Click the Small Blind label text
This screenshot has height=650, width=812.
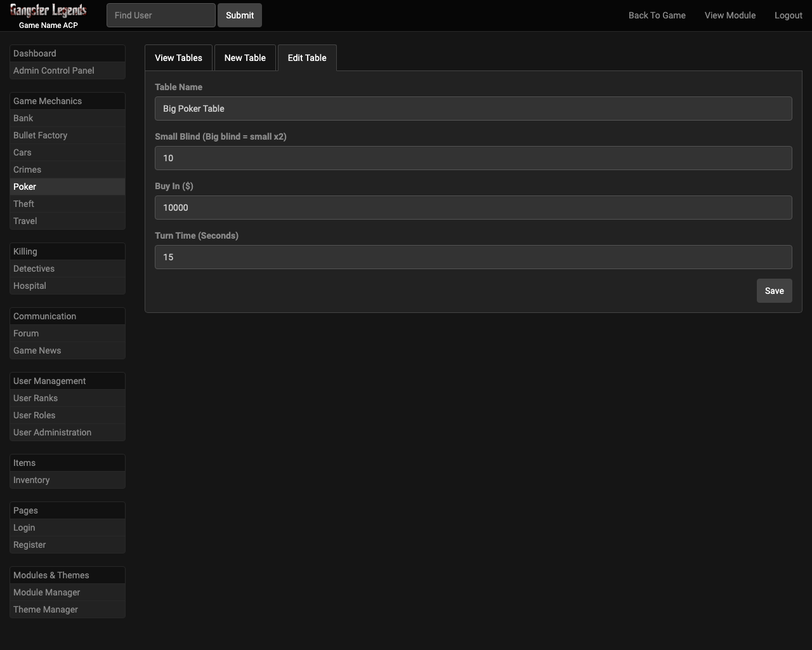tap(221, 136)
